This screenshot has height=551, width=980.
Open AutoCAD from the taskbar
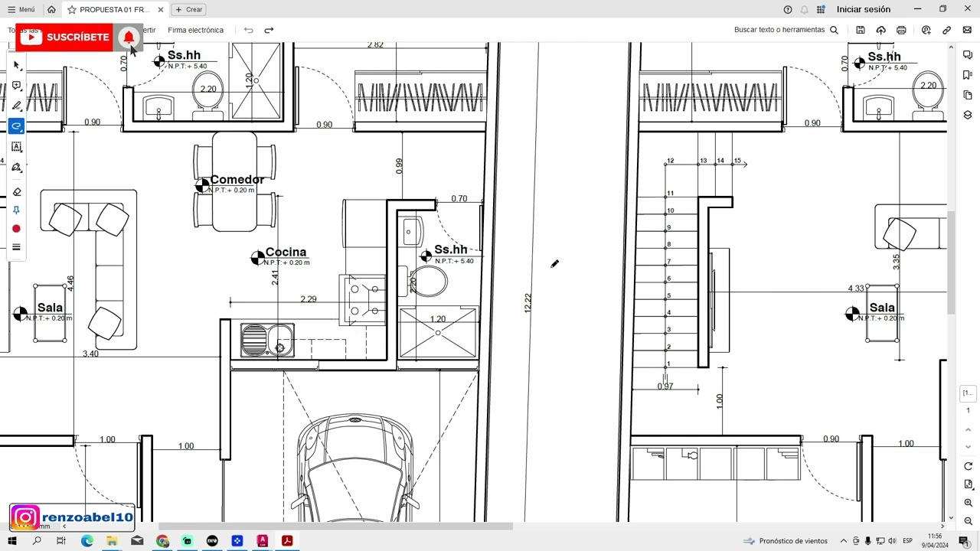(263, 541)
